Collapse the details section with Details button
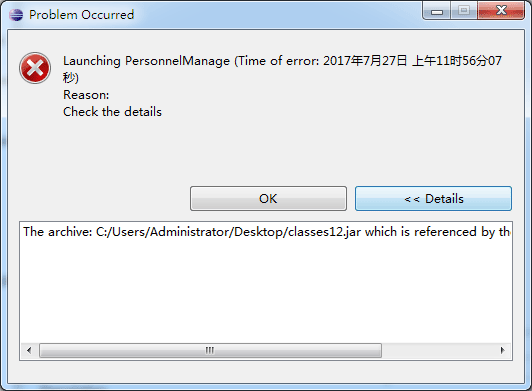532x391 pixels. pos(433,199)
